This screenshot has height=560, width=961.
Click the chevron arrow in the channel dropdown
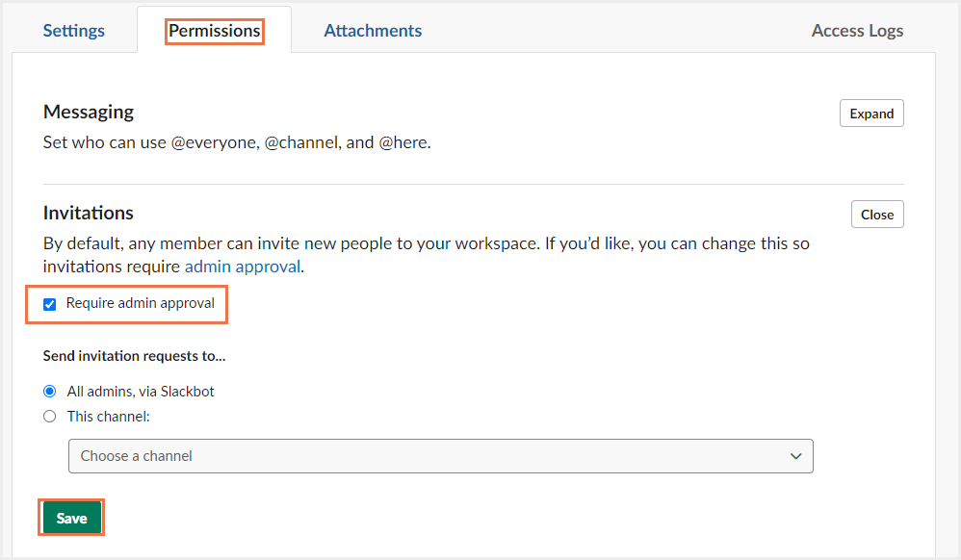point(795,456)
